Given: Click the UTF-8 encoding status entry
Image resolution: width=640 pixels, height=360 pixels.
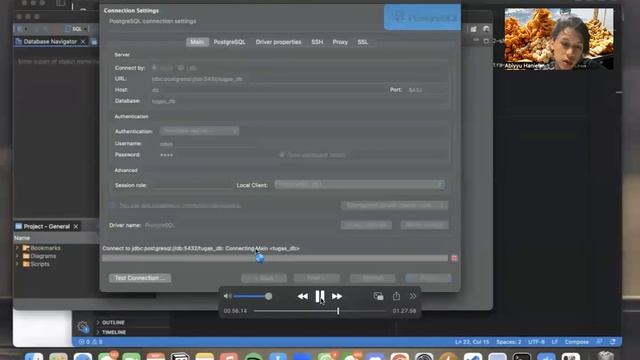Looking at the screenshot, I should pyautogui.click(x=536, y=342).
